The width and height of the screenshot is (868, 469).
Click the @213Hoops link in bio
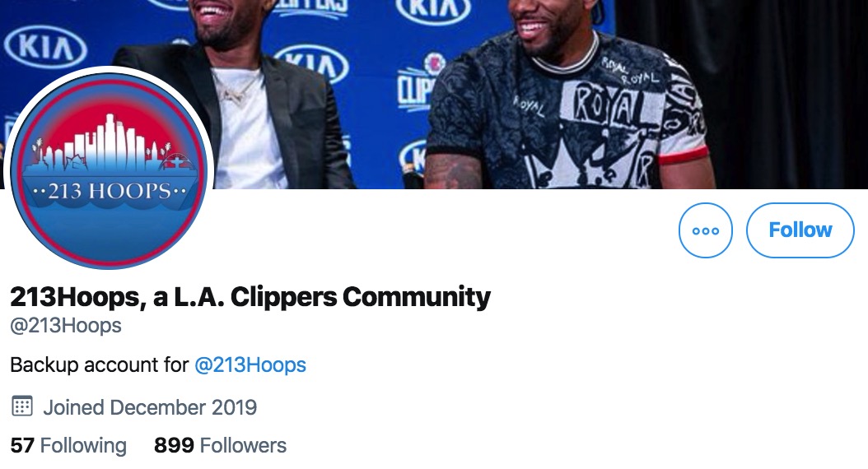tap(250, 365)
